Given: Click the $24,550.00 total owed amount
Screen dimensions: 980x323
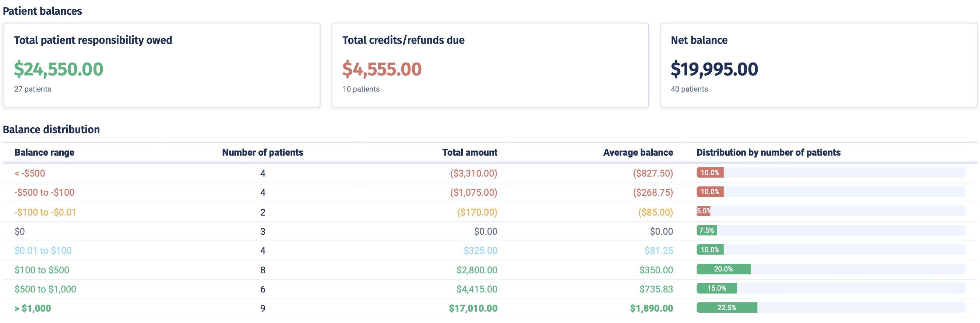Looking at the screenshot, I should click(x=59, y=69).
